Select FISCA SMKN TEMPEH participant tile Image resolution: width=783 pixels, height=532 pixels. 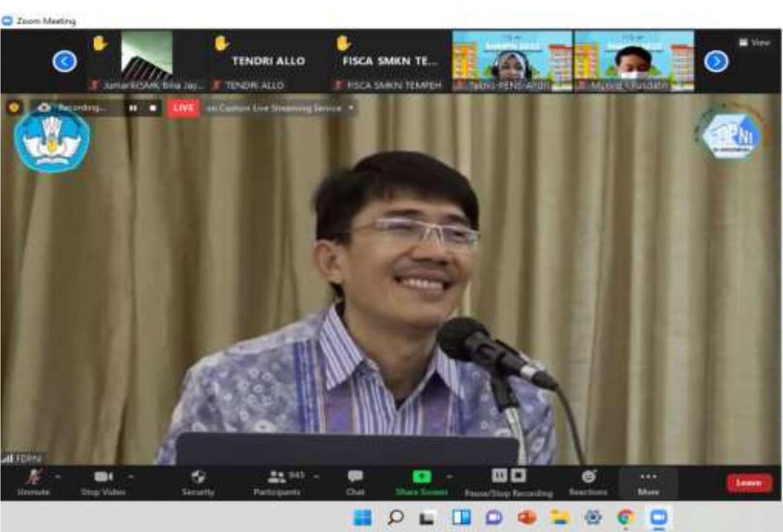pos(390,61)
